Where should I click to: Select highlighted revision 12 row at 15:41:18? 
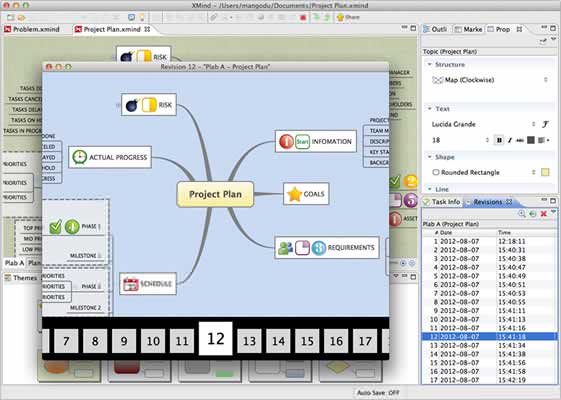pos(489,337)
